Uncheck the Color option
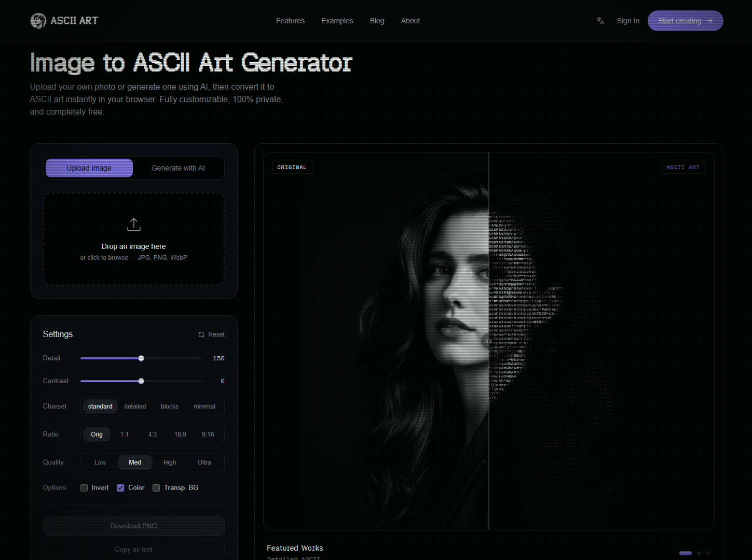The height and width of the screenshot is (560, 752). pyautogui.click(x=120, y=488)
